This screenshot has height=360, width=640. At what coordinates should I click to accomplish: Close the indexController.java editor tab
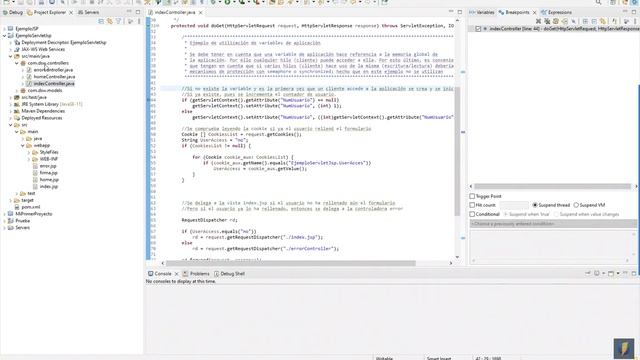pyautogui.click(x=200, y=13)
